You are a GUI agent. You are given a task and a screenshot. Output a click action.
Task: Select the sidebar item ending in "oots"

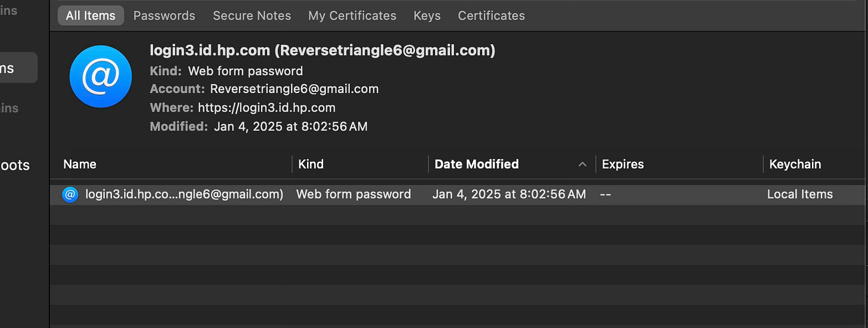point(15,165)
